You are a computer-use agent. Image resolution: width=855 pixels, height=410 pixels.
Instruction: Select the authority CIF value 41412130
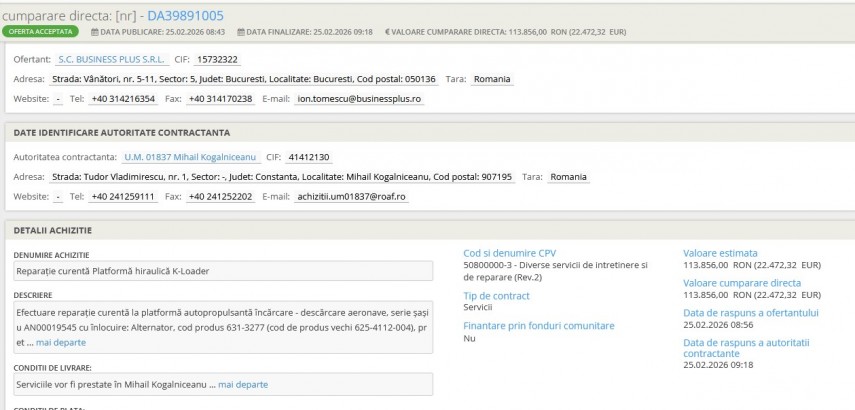click(308, 157)
